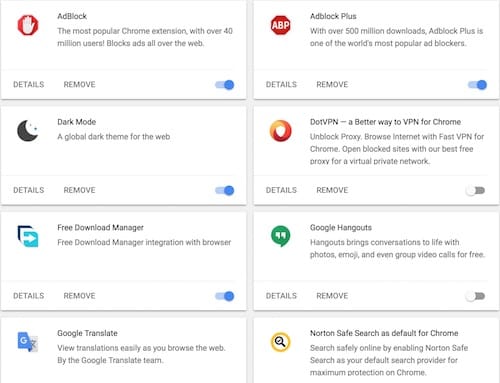Click the Free Download Manager icon

pyautogui.click(x=28, y=236)
